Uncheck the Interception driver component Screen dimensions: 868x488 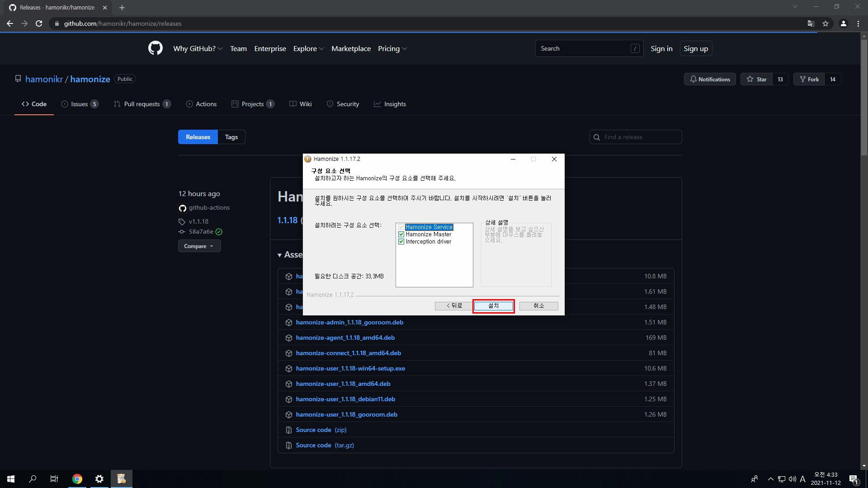coord(401,242)
